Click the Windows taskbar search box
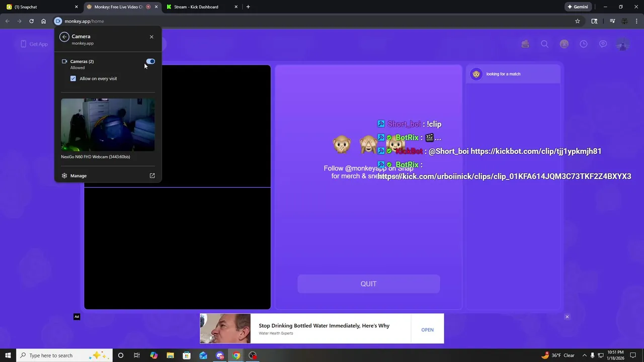Image resolution: width=644 pixels, height=362 pixels. 64,355
